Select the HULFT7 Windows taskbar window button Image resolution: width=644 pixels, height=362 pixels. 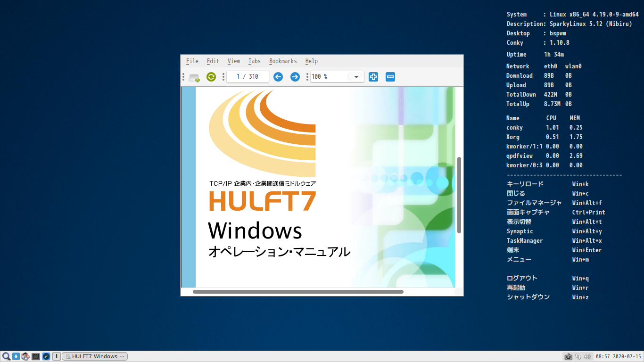click(x=95, y=356)
